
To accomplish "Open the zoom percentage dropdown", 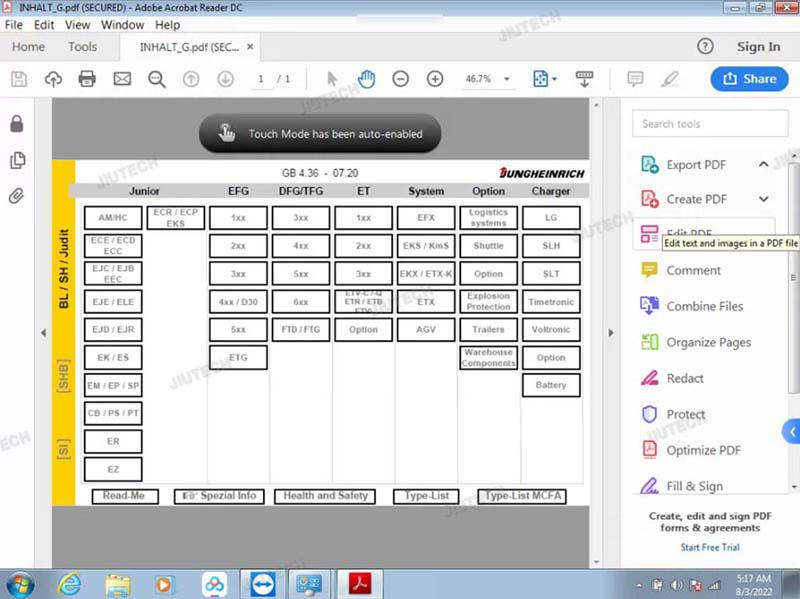I will (x=507, y=79).
